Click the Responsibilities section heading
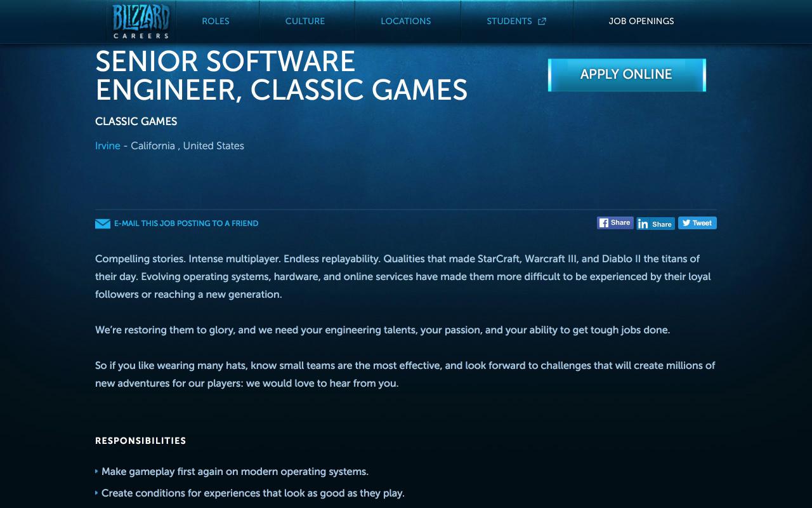Image resolution: width=812 pixels, height=508 pixels. pos(141,441)
